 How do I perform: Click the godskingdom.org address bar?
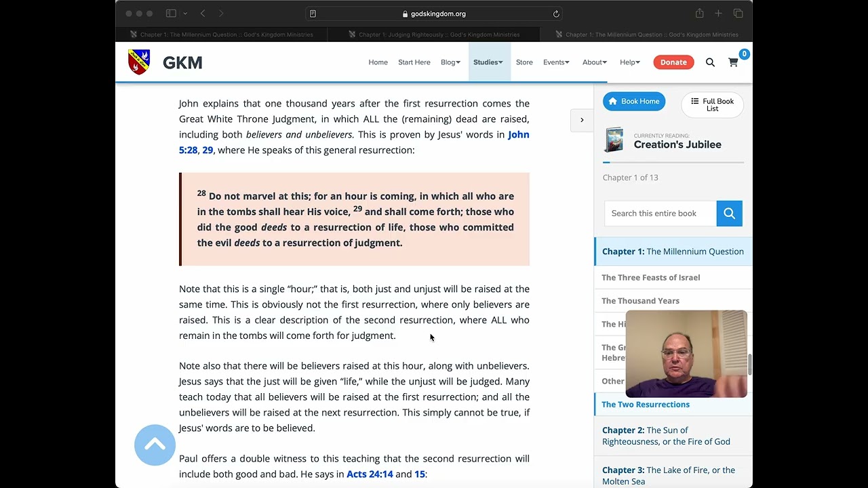tap(434, 14)
